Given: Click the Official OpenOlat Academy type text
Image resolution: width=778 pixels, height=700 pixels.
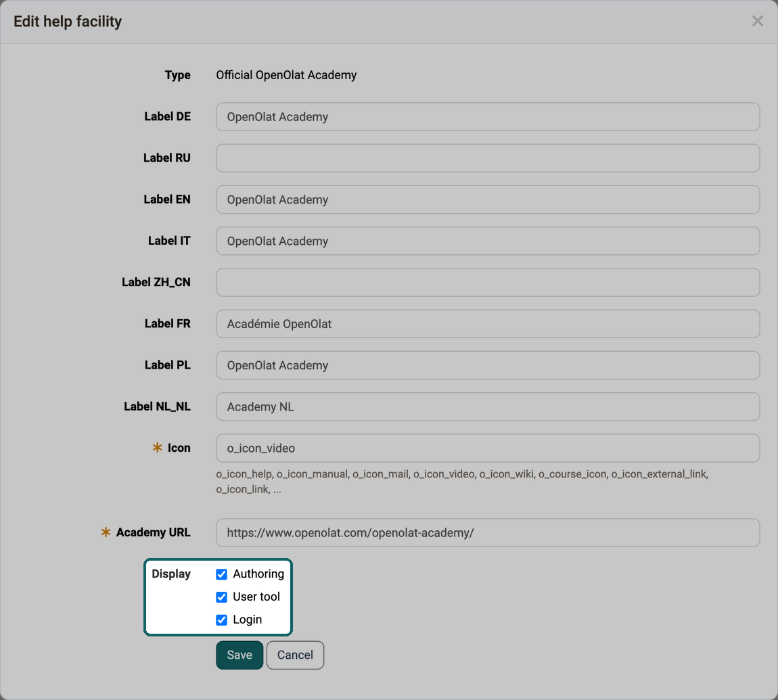Looking at the screenshot, I should (286, 75).
